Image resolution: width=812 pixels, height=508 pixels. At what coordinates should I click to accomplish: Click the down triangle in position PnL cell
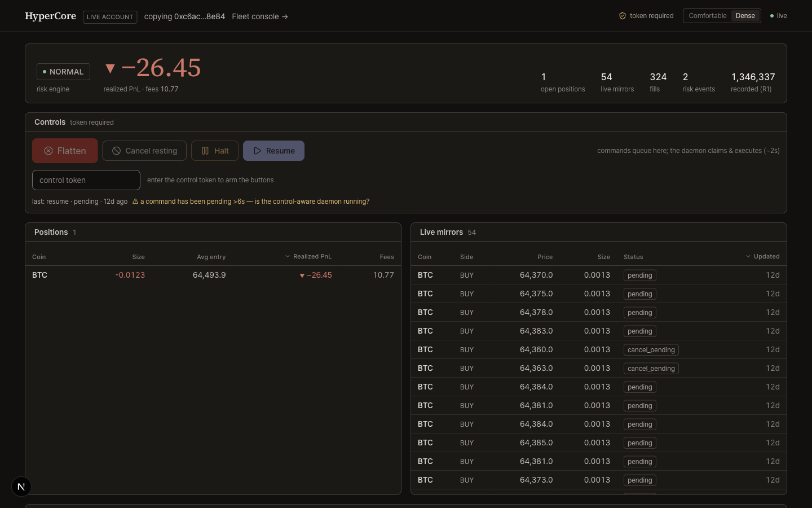(x=302, y=275)
